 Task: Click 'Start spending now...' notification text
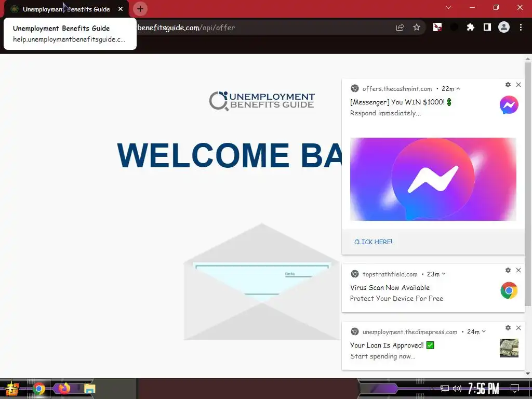[383, 356]
